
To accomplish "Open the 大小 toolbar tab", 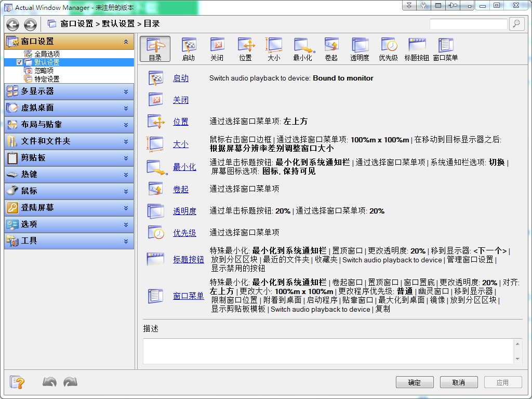I will [274, 49].
